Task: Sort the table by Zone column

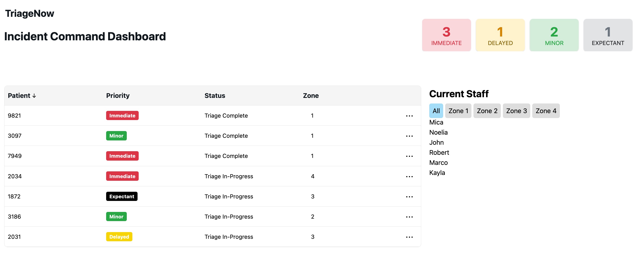Action: pyautogui.click(x=311, y=96)
